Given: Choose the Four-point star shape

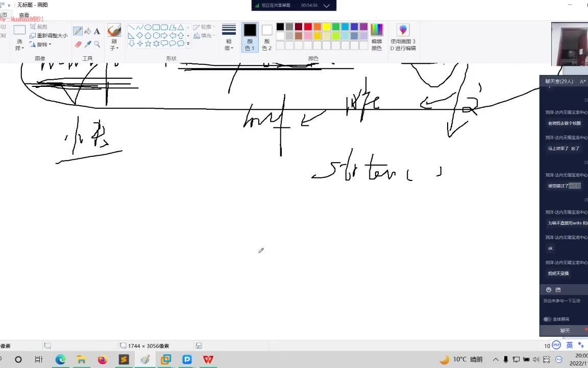Looking at the screenshot, I should tap(139, 43).
